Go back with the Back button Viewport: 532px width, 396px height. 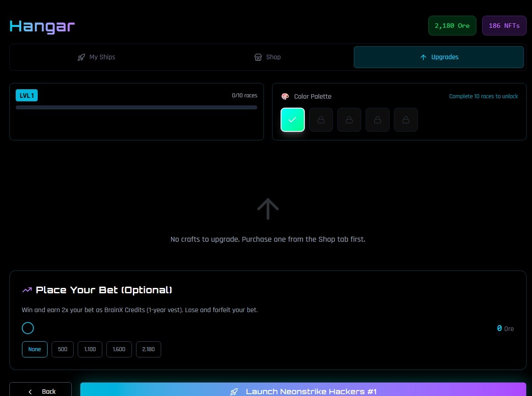(x=41, y=389)
